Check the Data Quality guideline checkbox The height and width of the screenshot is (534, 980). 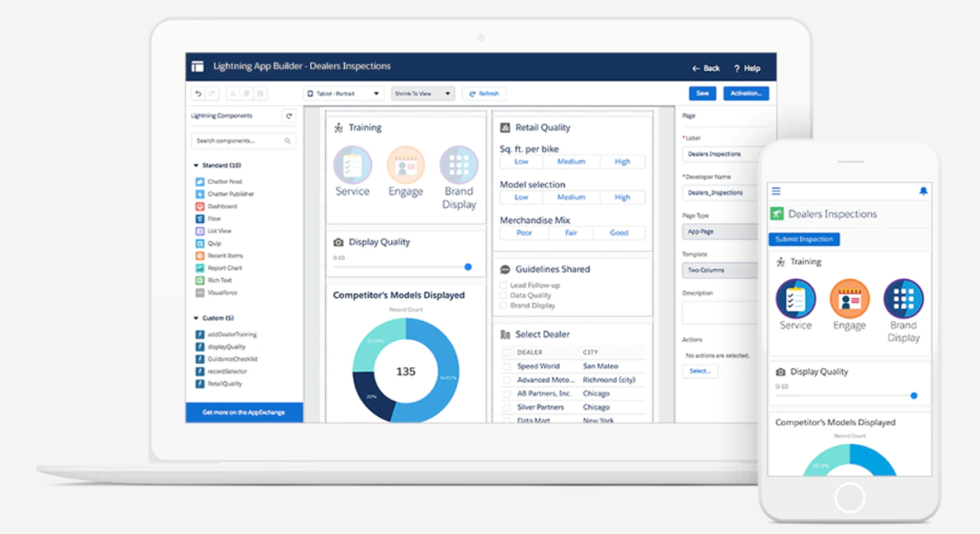(504, 296)
